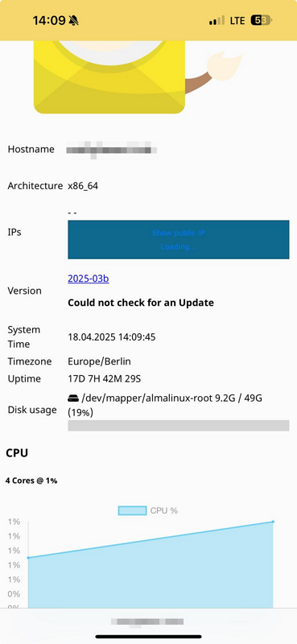Tap the silent mode bell icon
The width and height of the screenshot is (297, 644).
click(73, 21)
